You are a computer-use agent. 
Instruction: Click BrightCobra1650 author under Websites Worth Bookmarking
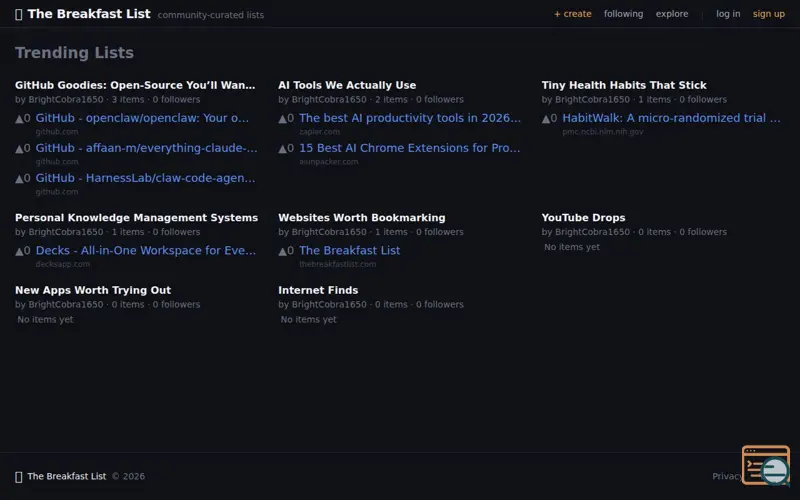(329, 232)
